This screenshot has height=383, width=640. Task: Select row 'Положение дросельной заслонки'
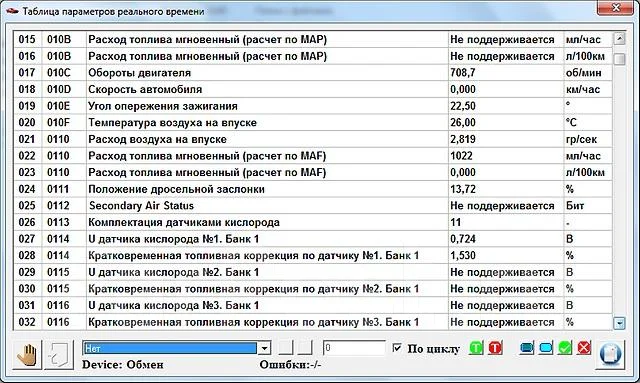point(313,189)
